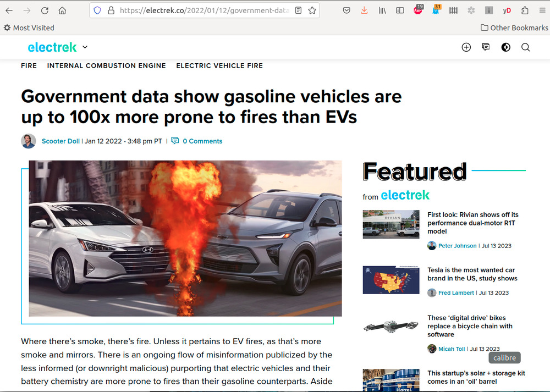Open the Most Visited bookmarks folder
This screenshot has width=550, height=392.
[x=29, y=27]
